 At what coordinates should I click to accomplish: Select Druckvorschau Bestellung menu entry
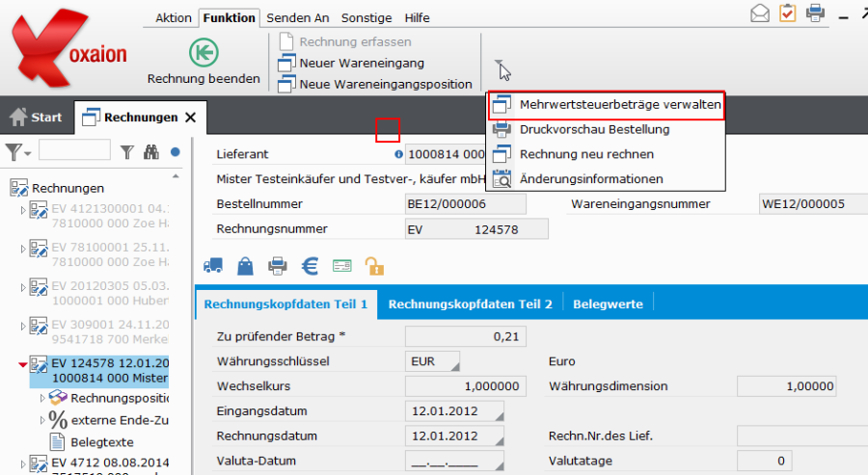click(x=606, y=129)
